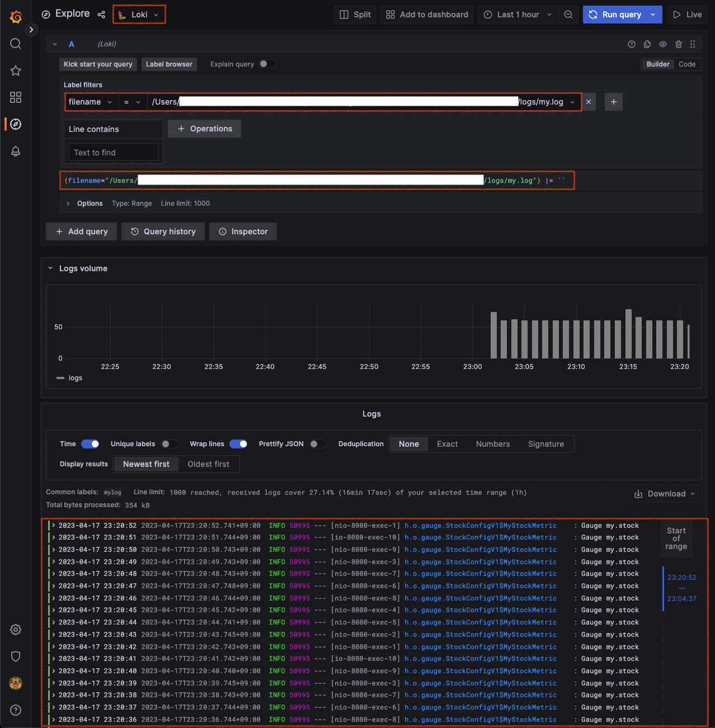Select Numbers deduplication
Image resolution: width=715 pixels, height=728 pixels.
click(x=493, y=444)
